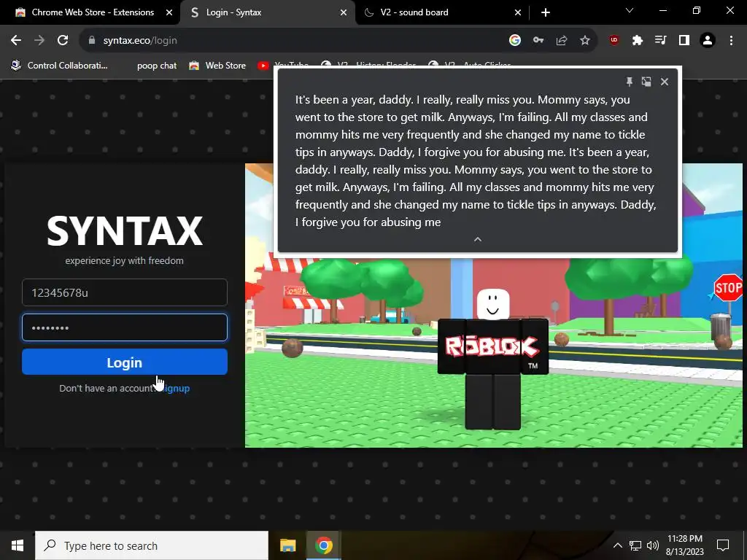Screen dimensions: 747x560
Task: Bookmark this page with the star
Action: coord(585,41)
